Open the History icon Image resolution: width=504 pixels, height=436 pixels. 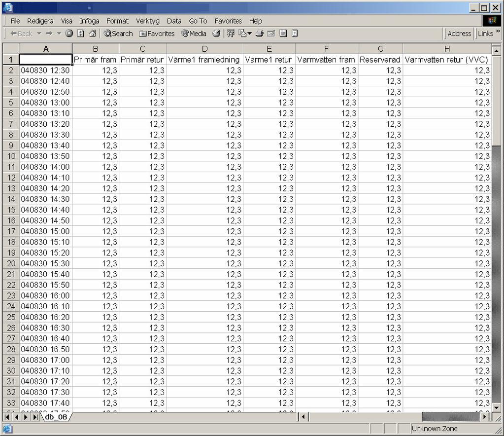click(x=216, y=34)
